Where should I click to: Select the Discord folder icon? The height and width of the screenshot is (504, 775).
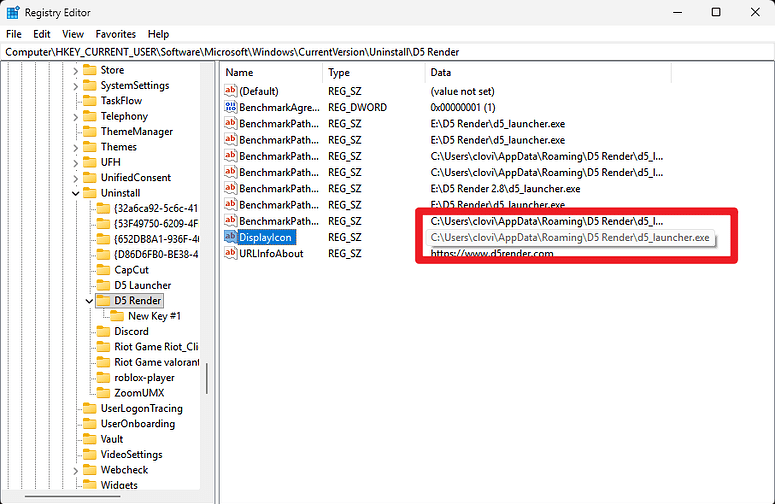(103, 331)
